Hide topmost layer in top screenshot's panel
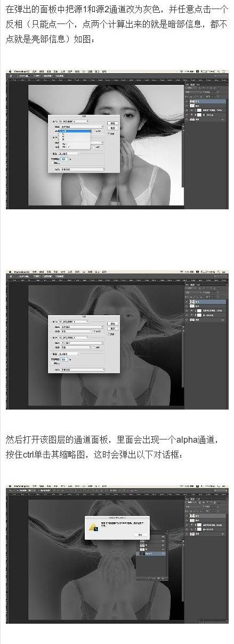Viewport: 234px width, 644px height. click(x=187, y=101)
